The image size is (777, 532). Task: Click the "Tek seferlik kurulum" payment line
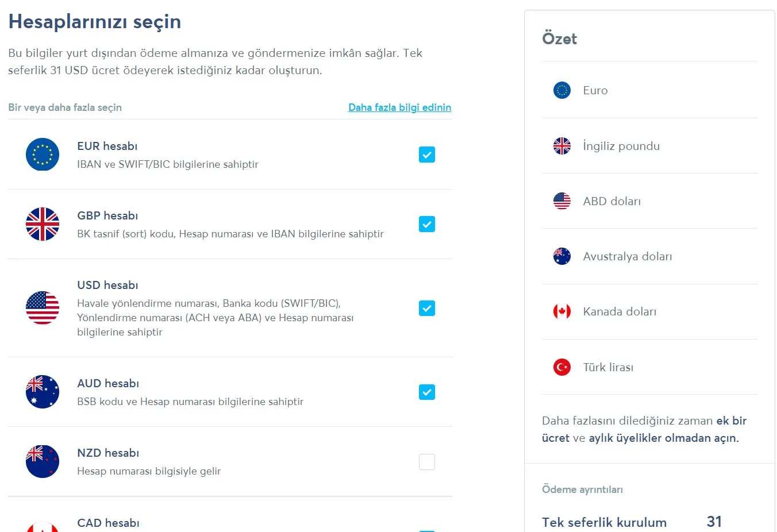(x=604, y=522)
